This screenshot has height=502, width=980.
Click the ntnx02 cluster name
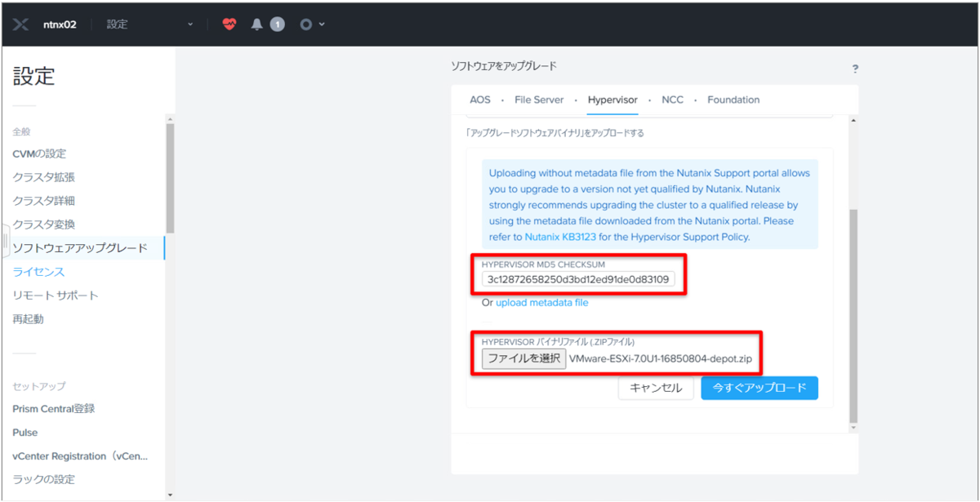pyautogui.click(x=60, y=24)
